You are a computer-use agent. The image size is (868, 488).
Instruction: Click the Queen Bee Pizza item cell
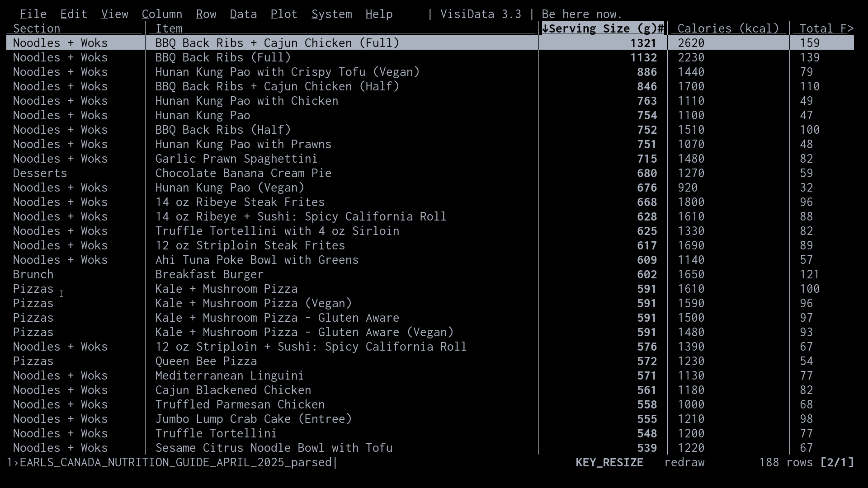click(x=206, y=361)
